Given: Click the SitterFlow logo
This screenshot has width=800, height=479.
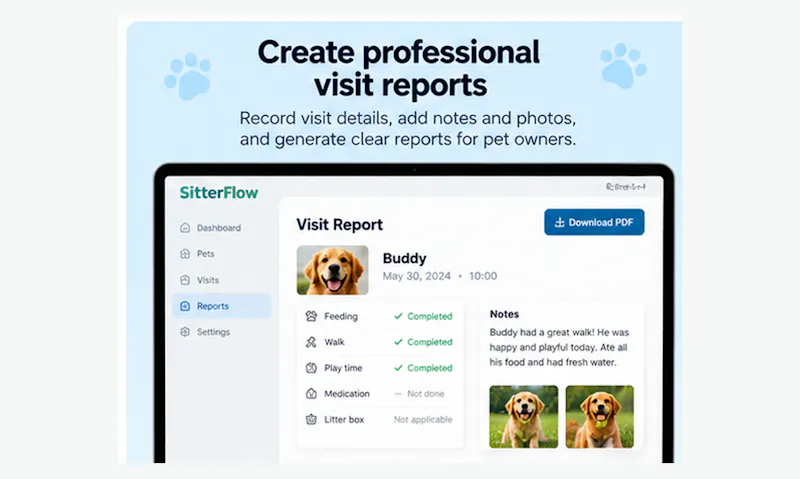Looking at the screenshot, I should tap(219, 193).
